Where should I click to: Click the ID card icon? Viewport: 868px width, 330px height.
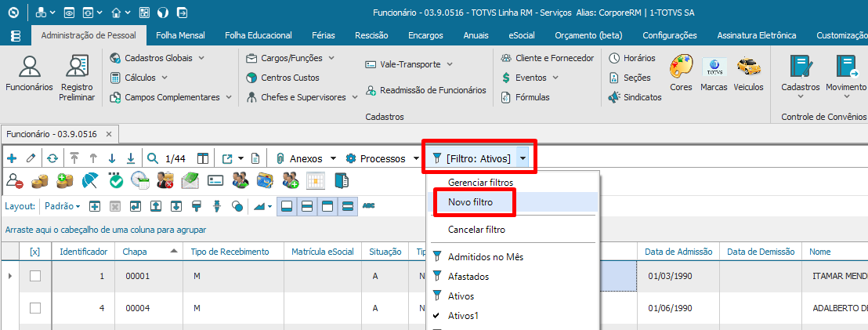tap(215, 180)
